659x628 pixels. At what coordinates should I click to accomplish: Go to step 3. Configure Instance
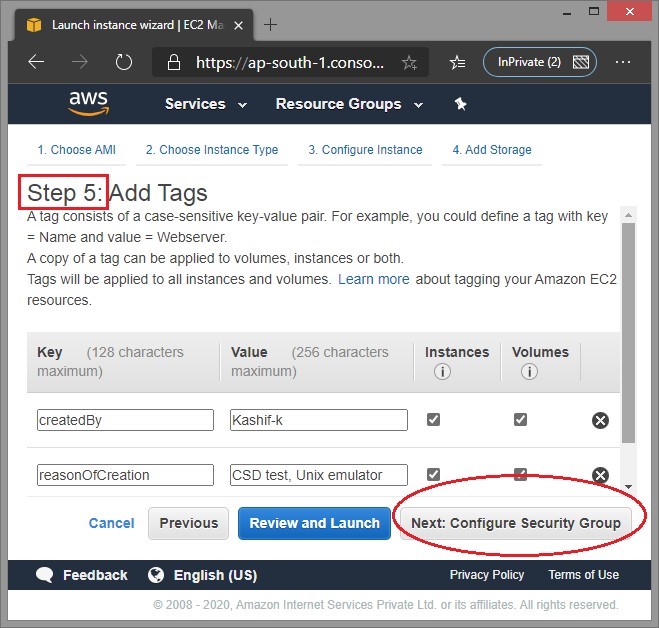click(x=365, y=150)
